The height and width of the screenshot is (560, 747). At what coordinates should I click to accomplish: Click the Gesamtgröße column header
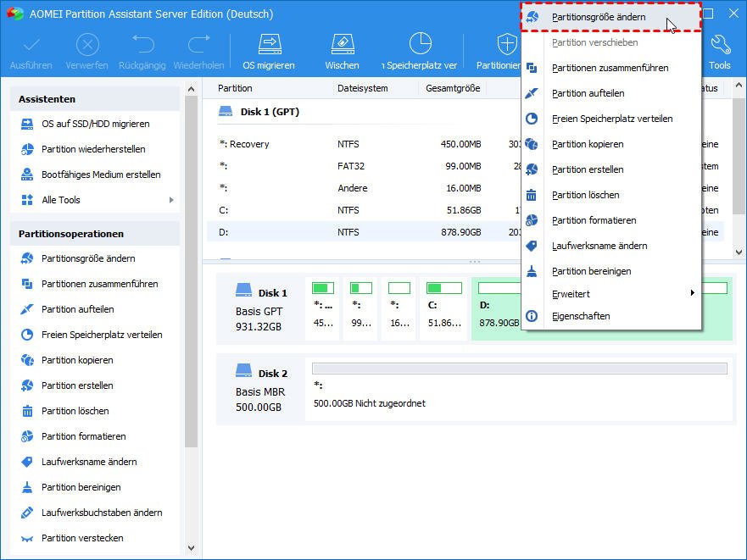(x=453, y=88)
